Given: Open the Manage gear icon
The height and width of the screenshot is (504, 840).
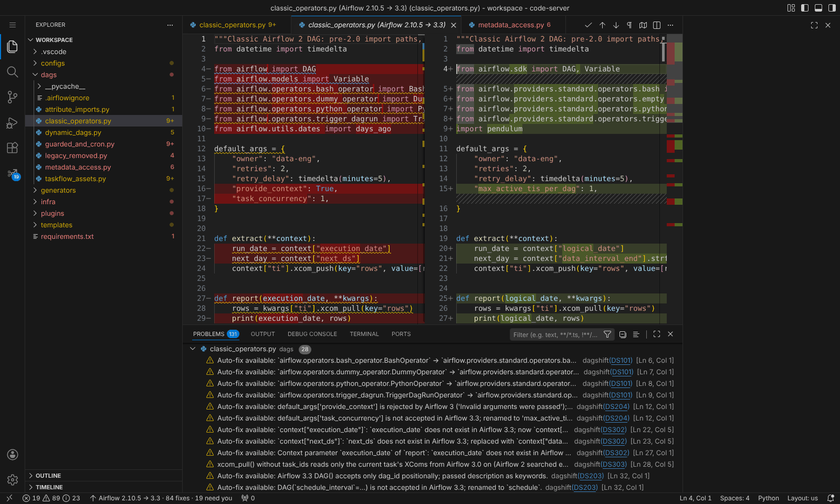Looking at the screenshot, I should pyautogui.click(x=13, y=480).
